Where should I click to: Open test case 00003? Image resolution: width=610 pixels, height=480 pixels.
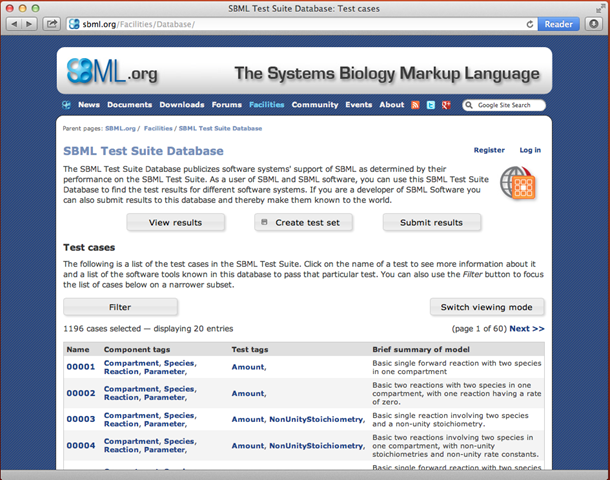[x=81, y=419]
